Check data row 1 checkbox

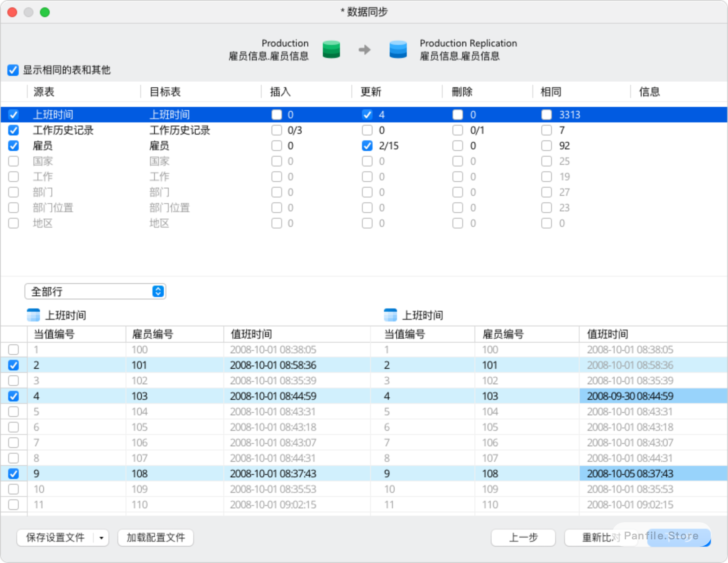13,350
